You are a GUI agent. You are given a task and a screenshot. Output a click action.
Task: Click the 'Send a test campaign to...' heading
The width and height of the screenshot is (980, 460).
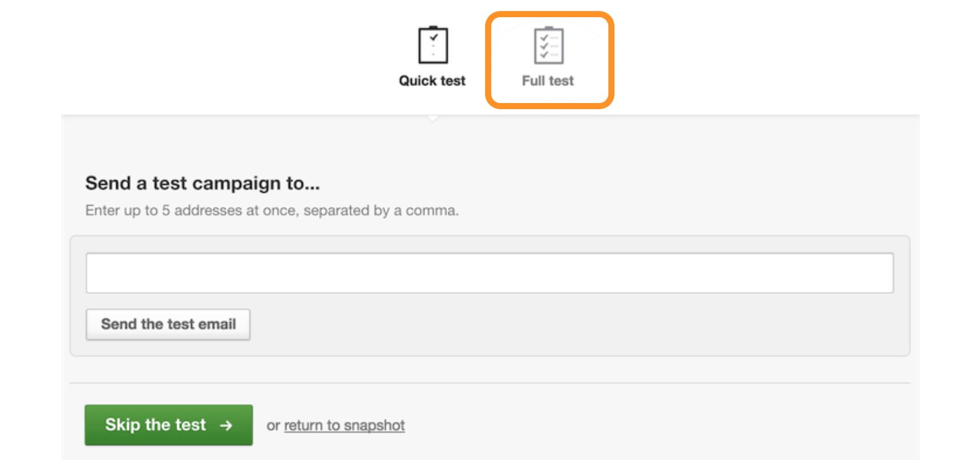click(202, 183)
